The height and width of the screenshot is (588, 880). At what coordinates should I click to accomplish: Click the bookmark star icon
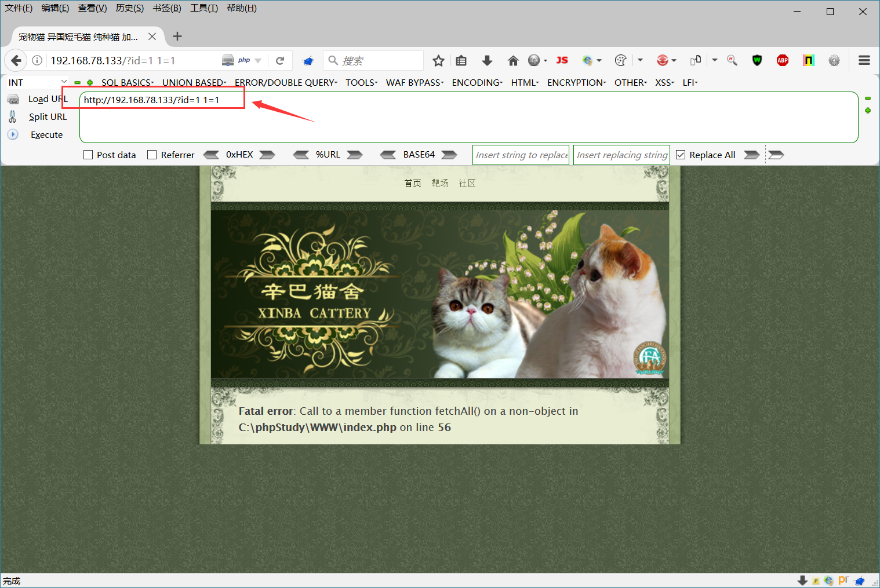tap(438, 60)
